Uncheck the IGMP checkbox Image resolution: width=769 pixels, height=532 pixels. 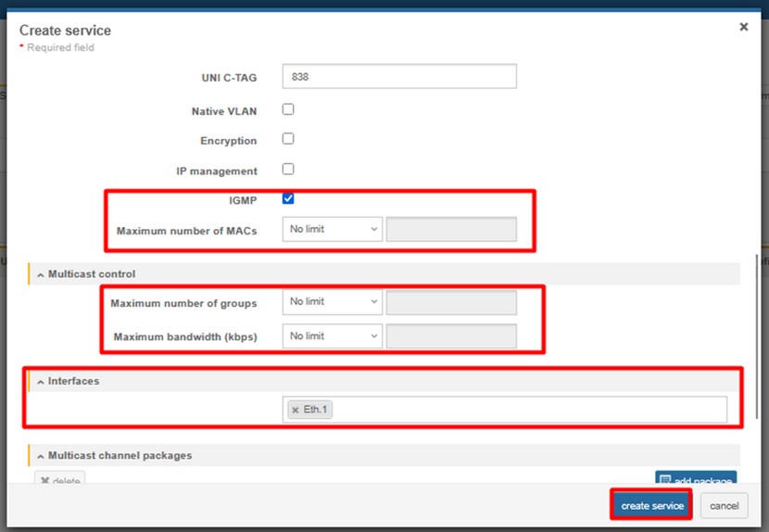pyautogui.click(x=288, y=198)
